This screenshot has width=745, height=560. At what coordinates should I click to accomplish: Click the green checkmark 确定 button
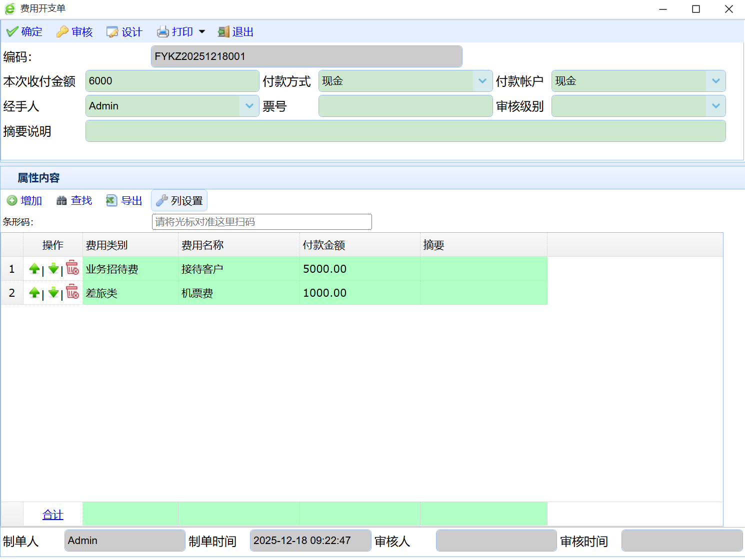click(24, 32)
